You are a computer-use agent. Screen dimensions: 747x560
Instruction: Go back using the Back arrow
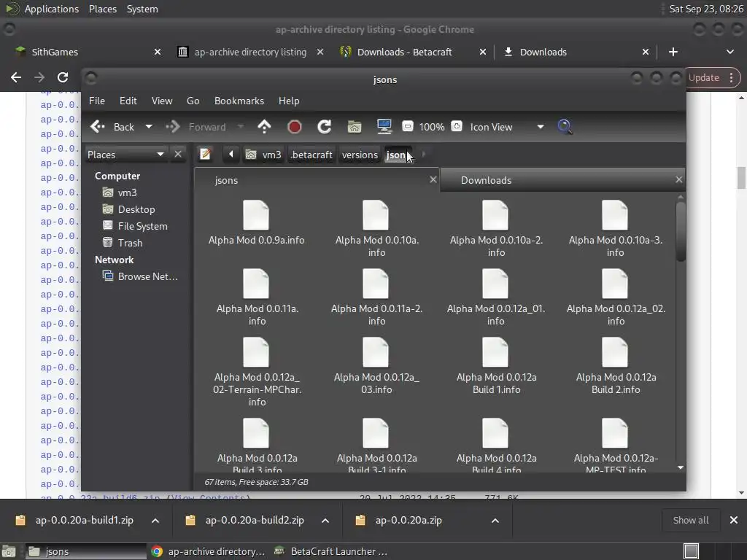click(x=112, y=127)
